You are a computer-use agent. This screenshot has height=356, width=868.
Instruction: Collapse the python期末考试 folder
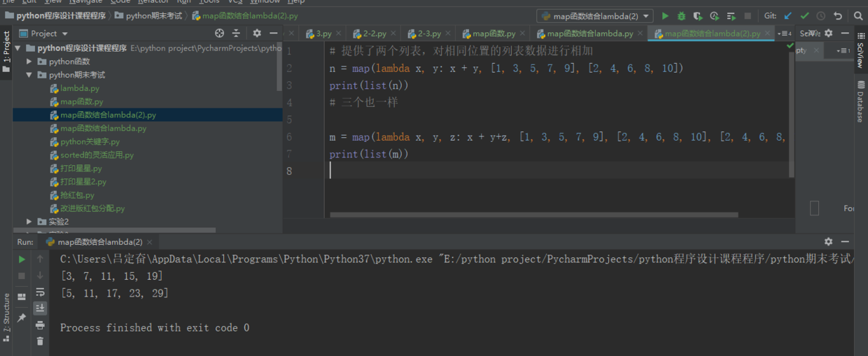(x=29, y=75)
